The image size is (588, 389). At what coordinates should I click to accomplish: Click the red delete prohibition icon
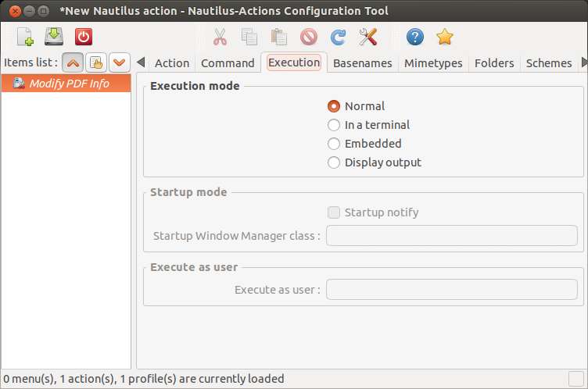[309, 37]
